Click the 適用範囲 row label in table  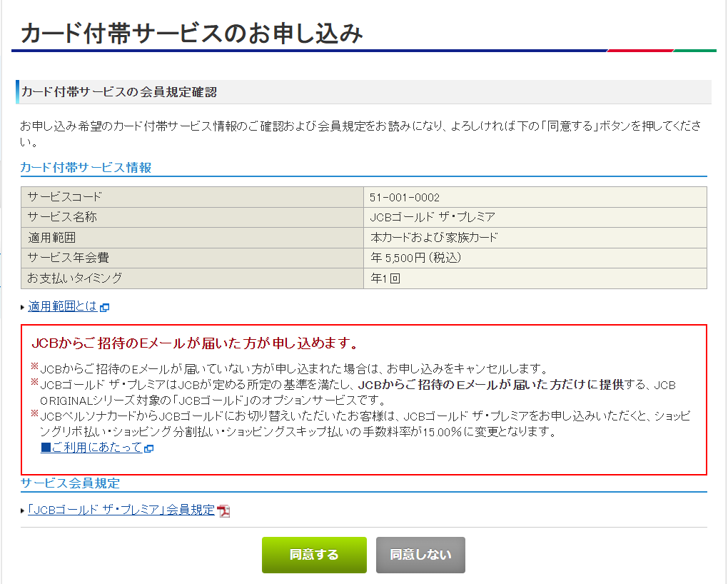tap(51, 238)
